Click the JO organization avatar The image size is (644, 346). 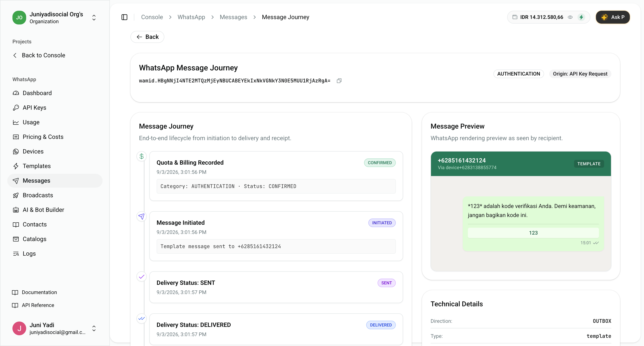tap(19, 18)
